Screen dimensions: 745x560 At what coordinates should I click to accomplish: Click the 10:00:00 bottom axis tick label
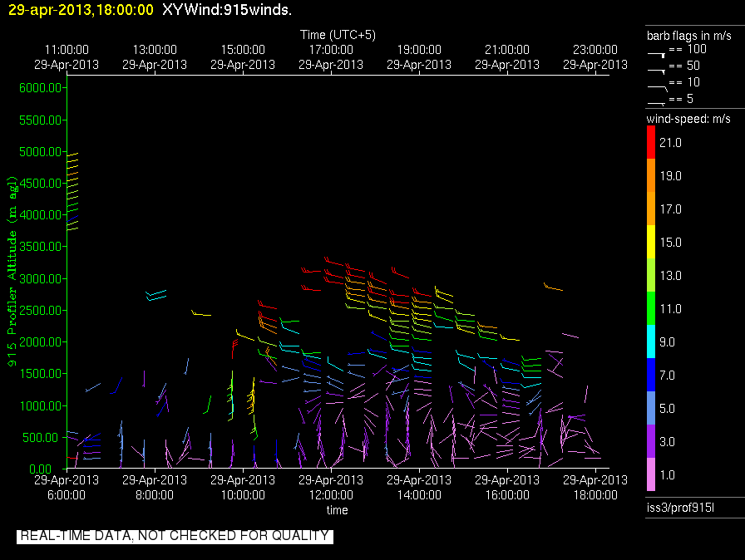click(243, 495)
